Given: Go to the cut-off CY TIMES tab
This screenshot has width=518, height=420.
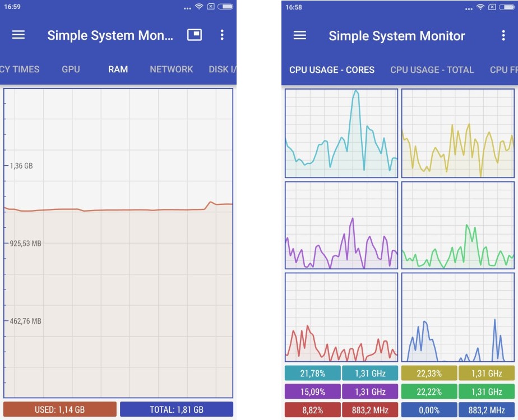Looking at the screenshot, I should click(x=20, y=69).
